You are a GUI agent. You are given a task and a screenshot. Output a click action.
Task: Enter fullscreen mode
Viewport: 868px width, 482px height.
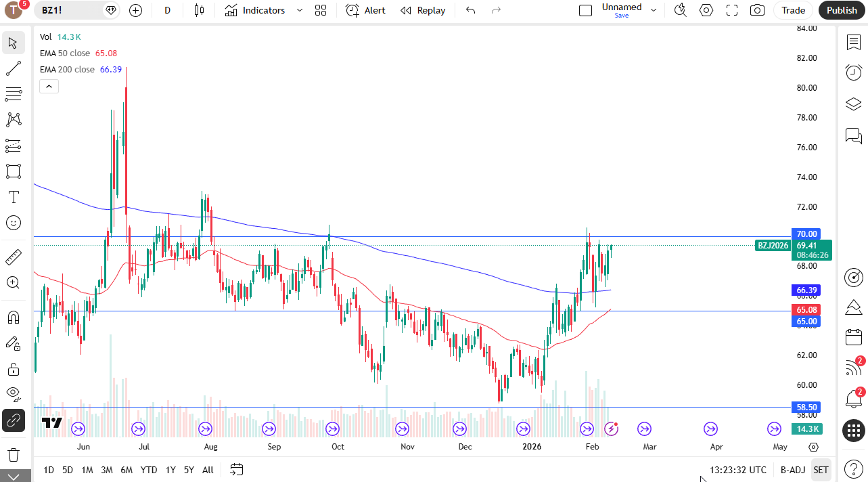point(732,10)
